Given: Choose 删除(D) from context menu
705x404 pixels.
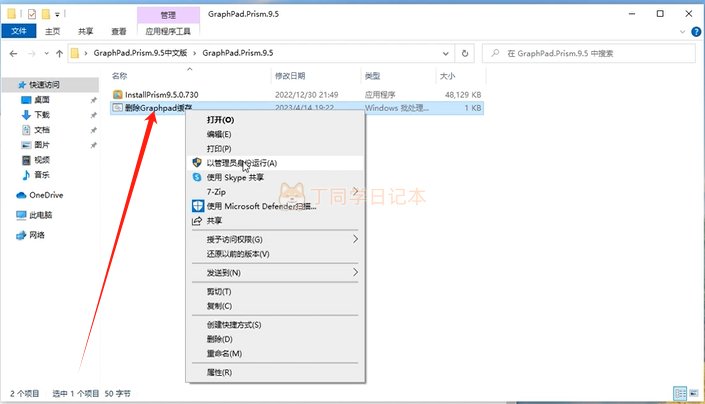Looking at the screenshot, I should coord(275,339).
